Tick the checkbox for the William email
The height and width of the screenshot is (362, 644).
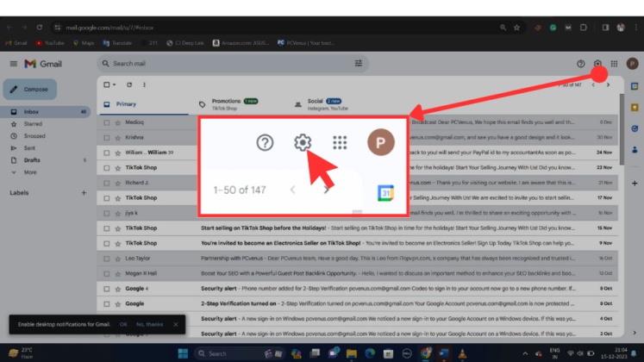pos(107,153)
